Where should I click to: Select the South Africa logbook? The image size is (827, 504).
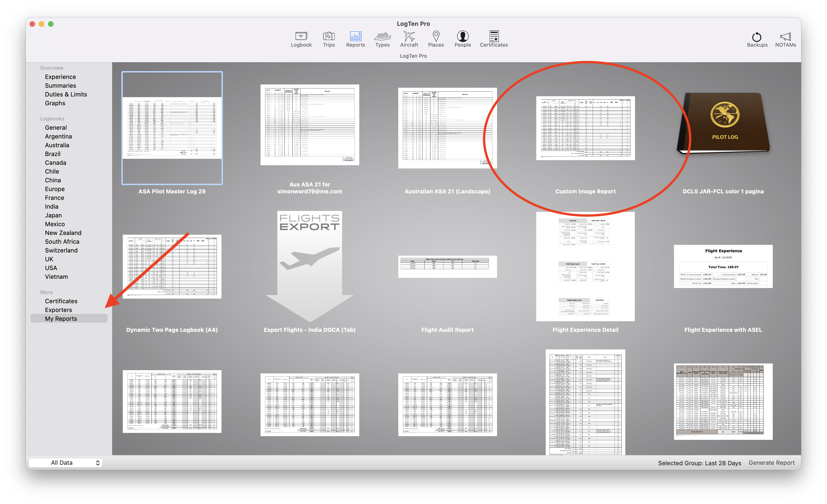point(62,242)
